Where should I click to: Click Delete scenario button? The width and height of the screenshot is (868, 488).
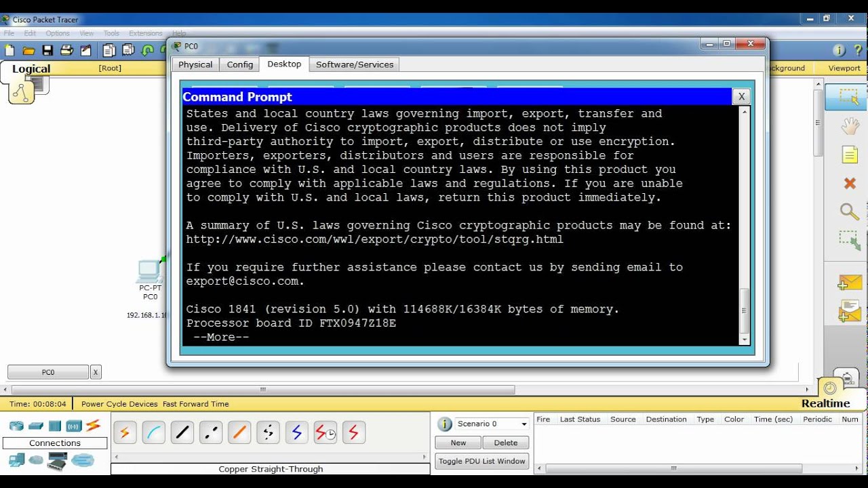(x=506, y=443)
